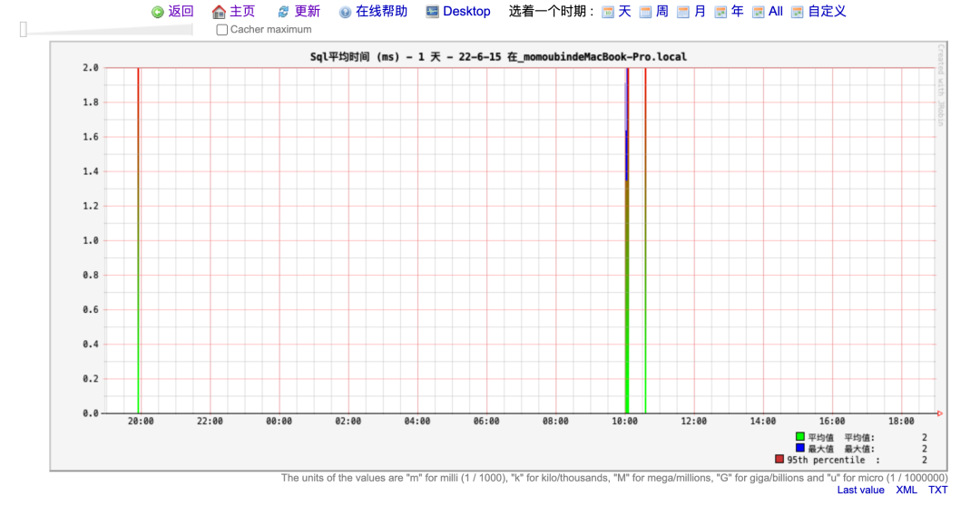Click the house home icon

219,12
